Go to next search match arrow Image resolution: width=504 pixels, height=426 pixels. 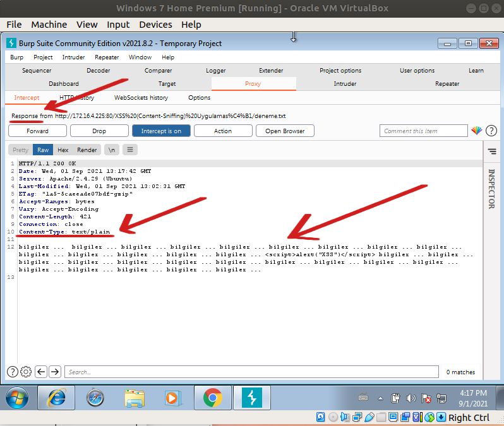[55, 372]
